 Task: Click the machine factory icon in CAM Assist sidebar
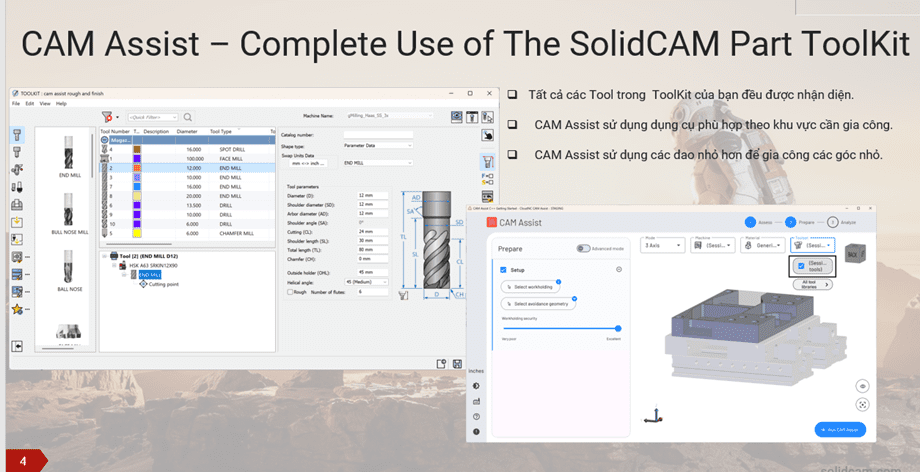click(x=476, y=401)
